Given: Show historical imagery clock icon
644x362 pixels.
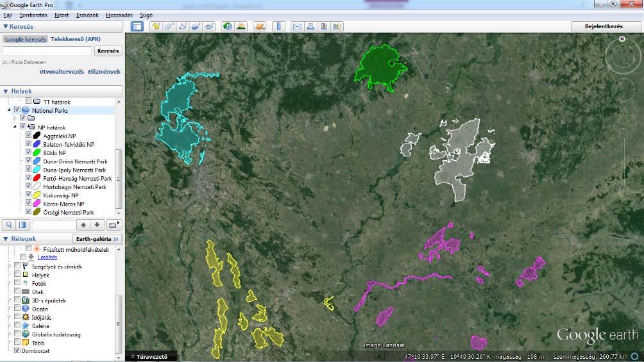Looking at the screenshot, I should pyautogui.click(x=228, y=26).
